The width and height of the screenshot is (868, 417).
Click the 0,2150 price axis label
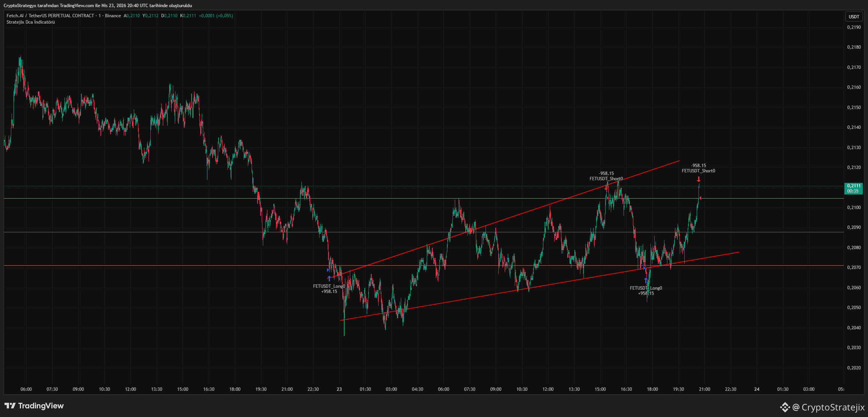click(854, 108)
